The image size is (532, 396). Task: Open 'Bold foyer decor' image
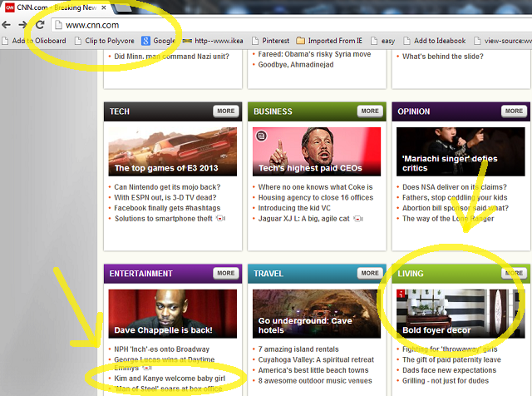[x=461, y=314]
